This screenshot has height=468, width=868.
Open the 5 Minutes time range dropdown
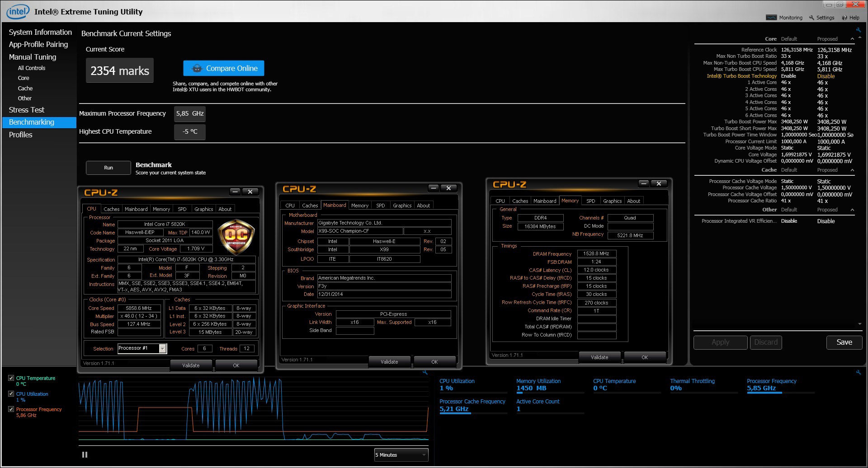401,455
